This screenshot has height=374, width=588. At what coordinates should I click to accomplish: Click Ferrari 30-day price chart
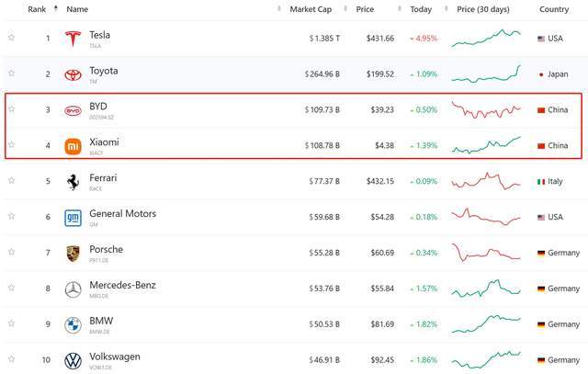coord(486,181)
